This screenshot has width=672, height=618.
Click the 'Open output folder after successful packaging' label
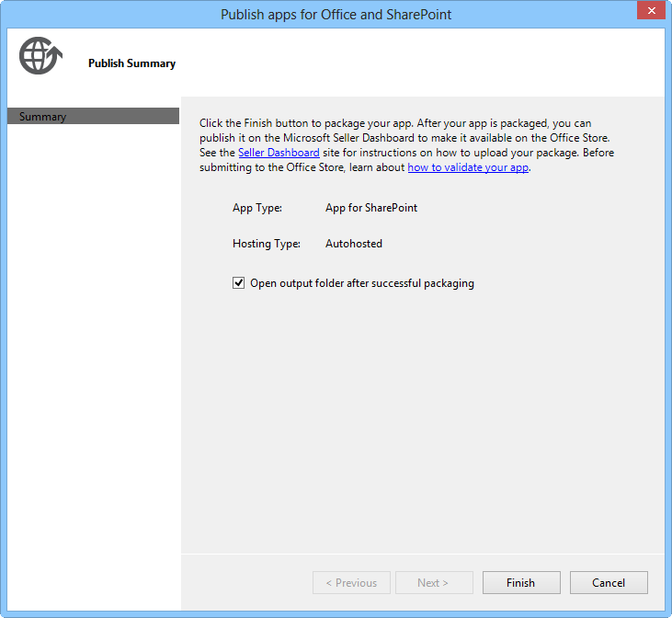[x=362, y=283]
